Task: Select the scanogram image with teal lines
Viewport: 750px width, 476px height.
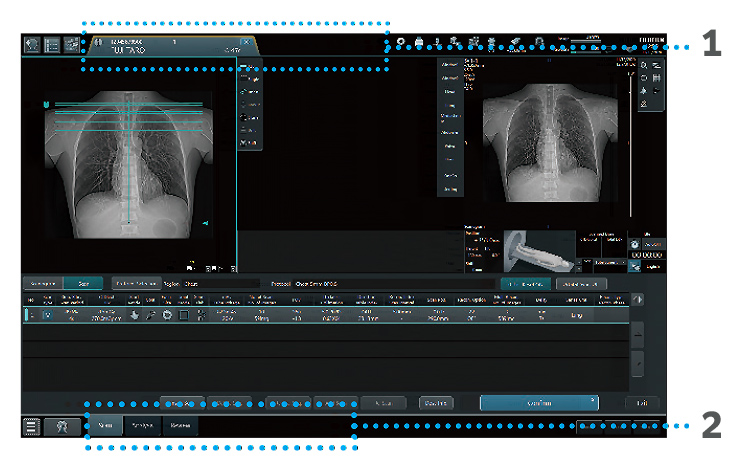Action: 129,165
